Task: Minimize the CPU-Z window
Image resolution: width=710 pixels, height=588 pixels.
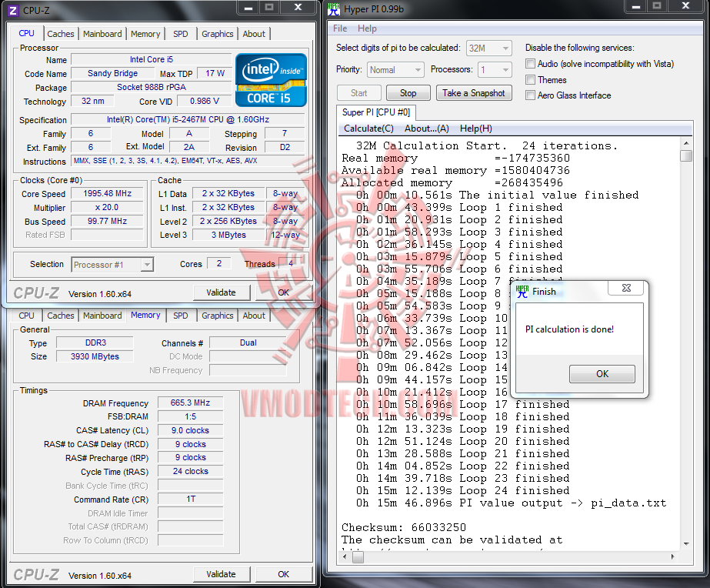Action: pyautogui.click(x=248, y=7)
